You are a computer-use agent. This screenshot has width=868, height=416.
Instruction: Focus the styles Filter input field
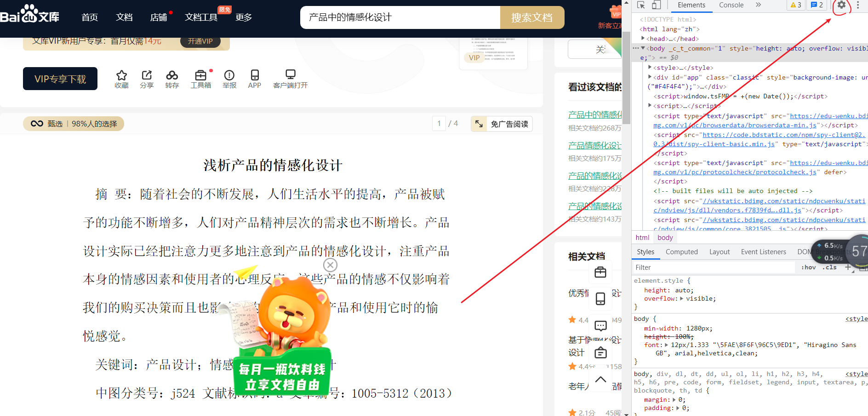[x=714, y=268]
